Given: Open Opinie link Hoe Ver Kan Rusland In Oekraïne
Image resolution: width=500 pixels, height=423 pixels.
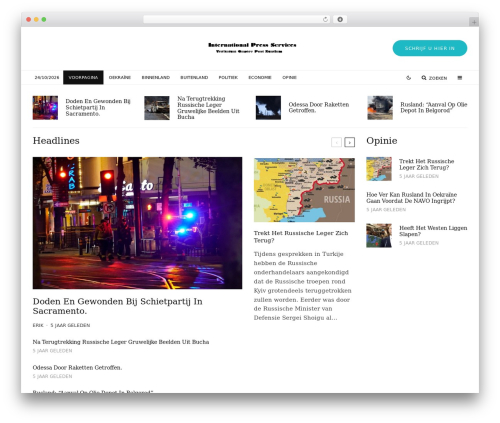Looking at the screenshot, I should (412, 198).
